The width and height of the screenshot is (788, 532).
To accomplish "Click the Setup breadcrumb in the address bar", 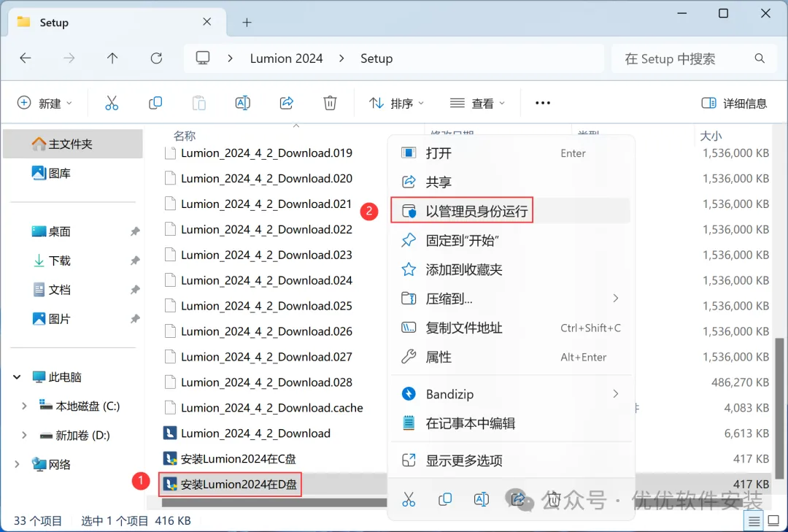I will pyautogui.click(x=376, y=58).
